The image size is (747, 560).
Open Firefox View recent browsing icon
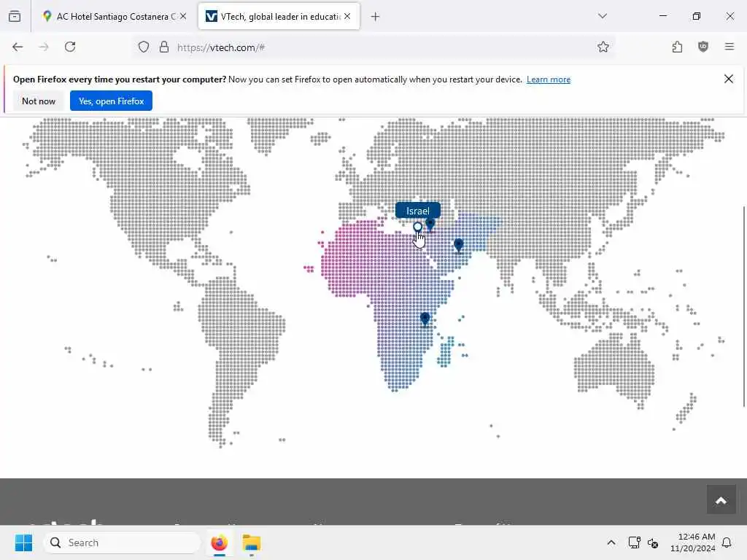pos(15,16)
